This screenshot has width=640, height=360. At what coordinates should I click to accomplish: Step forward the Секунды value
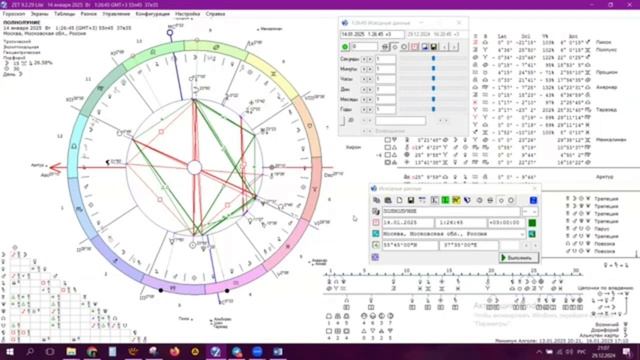370,59
